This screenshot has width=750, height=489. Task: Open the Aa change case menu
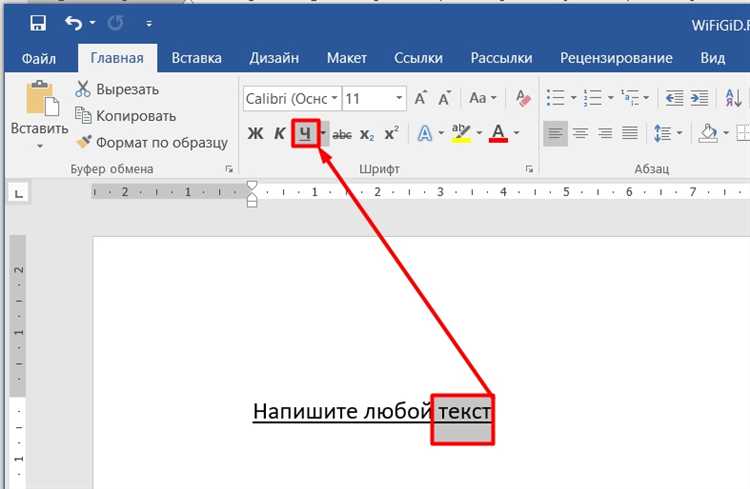coord(483,98)
